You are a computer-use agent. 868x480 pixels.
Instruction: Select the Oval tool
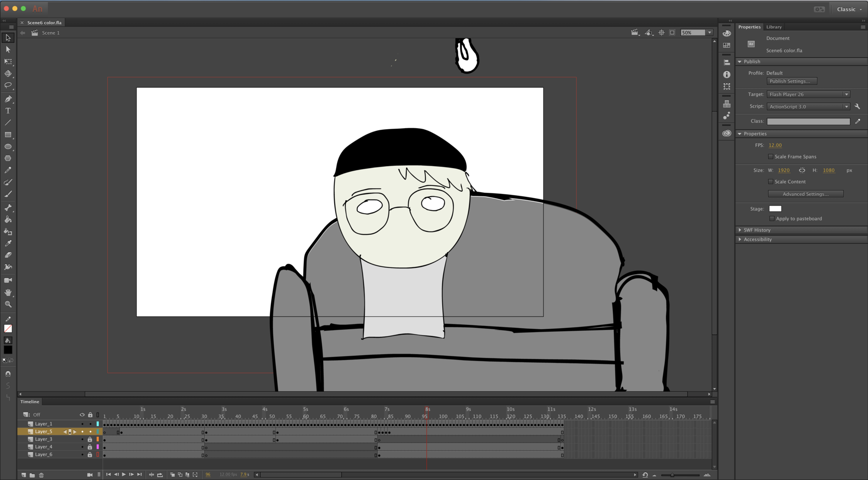[8, 147]
